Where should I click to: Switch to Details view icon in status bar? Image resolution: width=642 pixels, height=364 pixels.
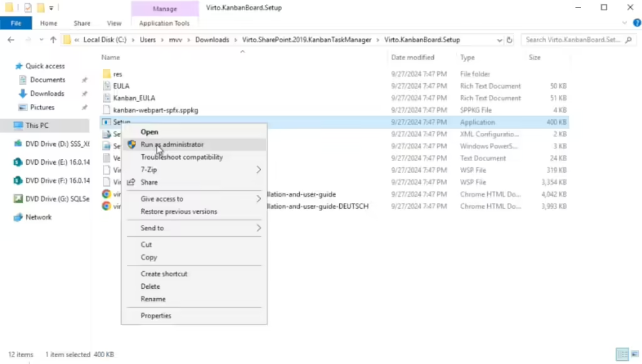click(623, 354)
